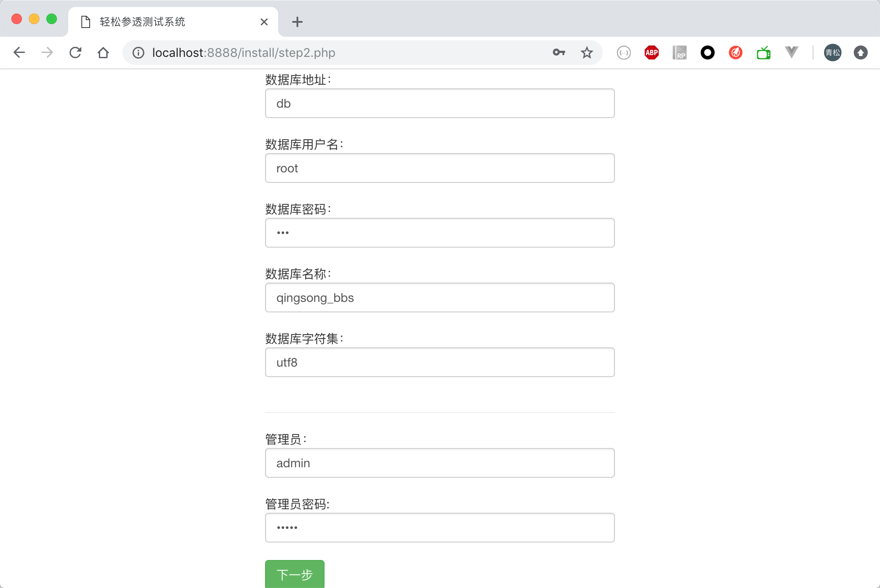Open the AdBlock Plus extension
The image size is (880, 588).
(x=651, y=52)
